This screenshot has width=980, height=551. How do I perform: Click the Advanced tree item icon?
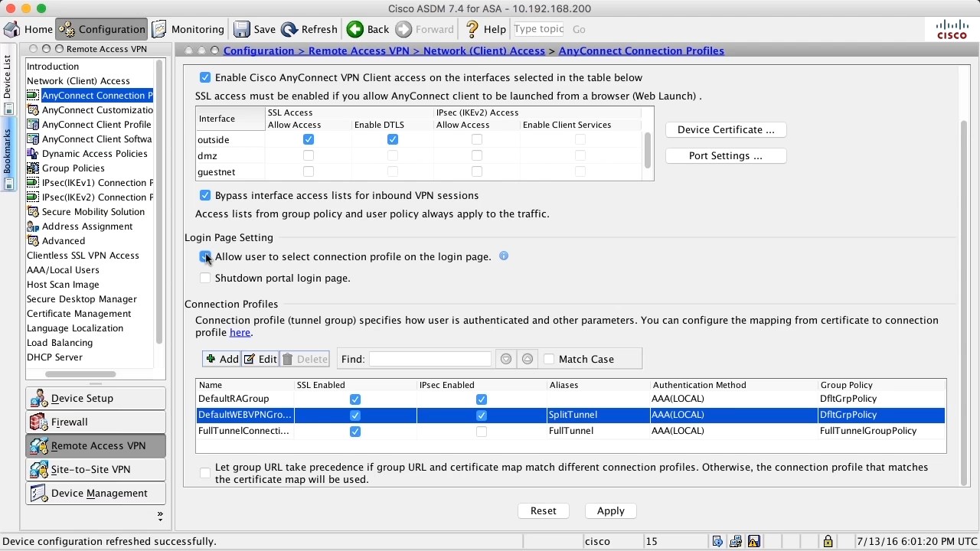click(33, 241)
